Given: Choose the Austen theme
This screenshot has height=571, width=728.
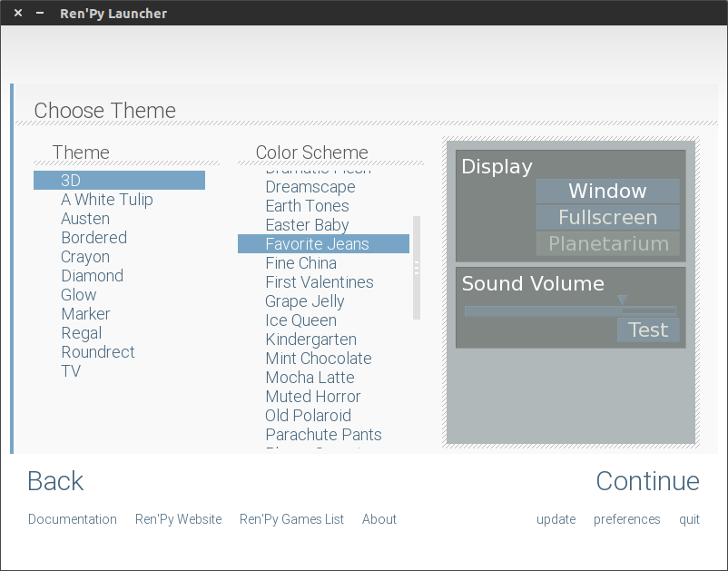Looking at the screenshot, I should 85,219.
